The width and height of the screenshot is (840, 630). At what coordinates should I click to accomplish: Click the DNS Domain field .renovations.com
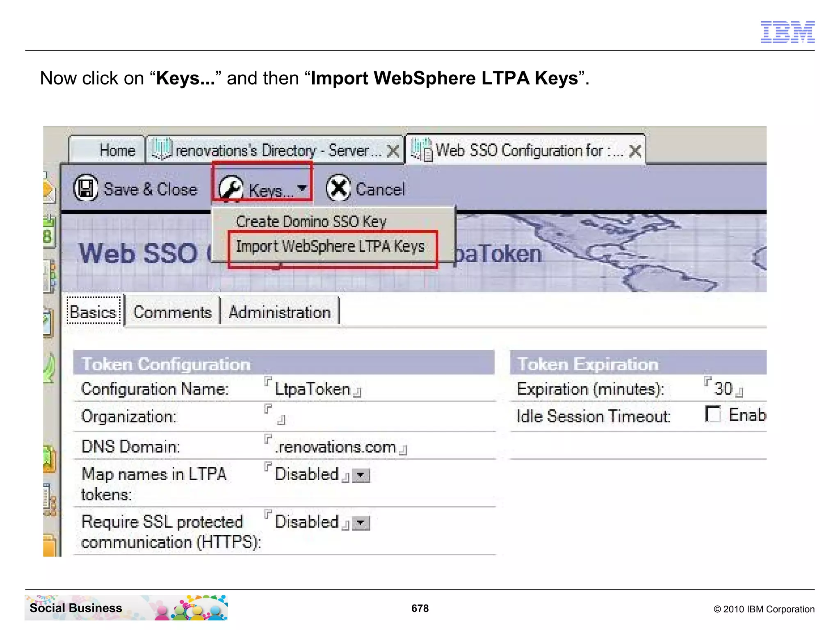tap(336, 446)
